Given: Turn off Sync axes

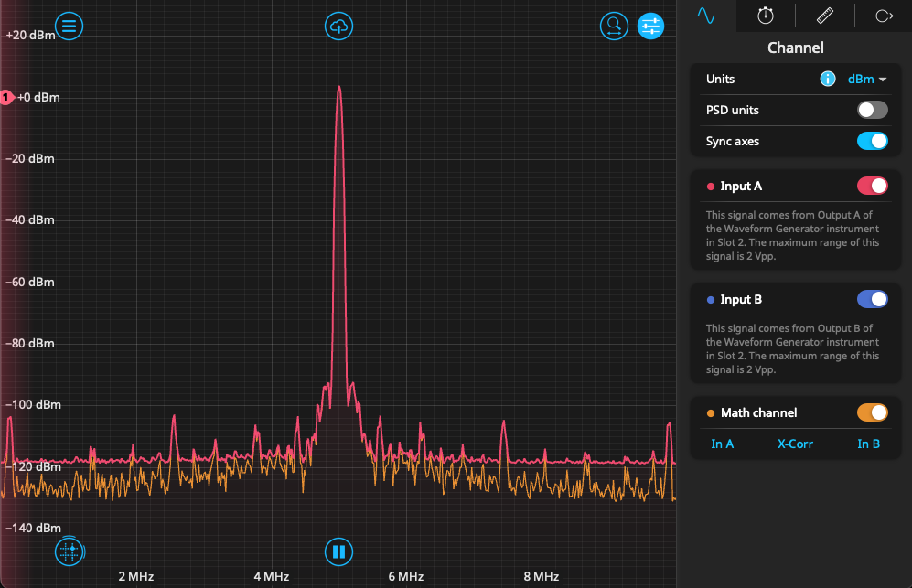Looking at the screenshot, I should coord(872,141).
